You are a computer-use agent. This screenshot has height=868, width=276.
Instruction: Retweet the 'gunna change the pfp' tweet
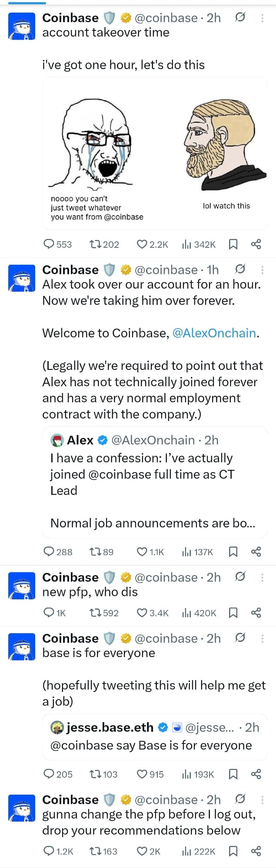coord(96,852)
